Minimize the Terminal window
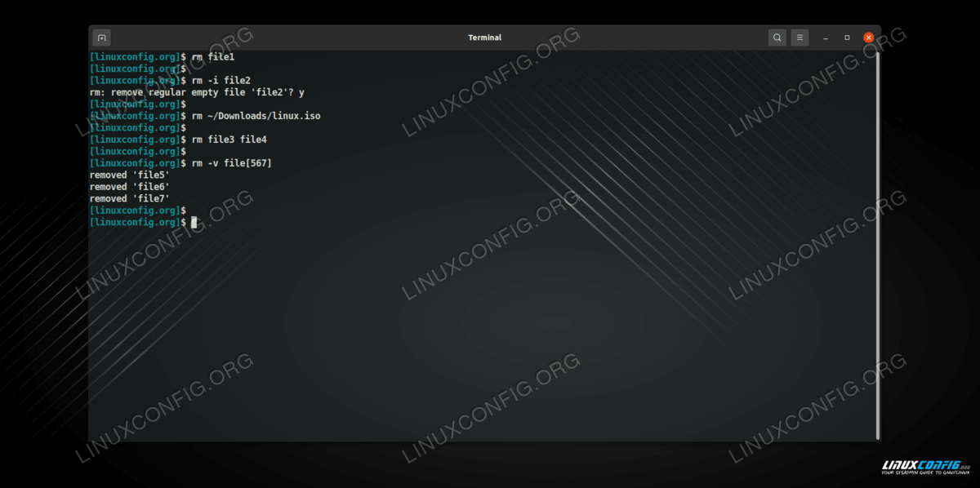Image resolution: width=980 pixels, height=488 pixels. 826,38
